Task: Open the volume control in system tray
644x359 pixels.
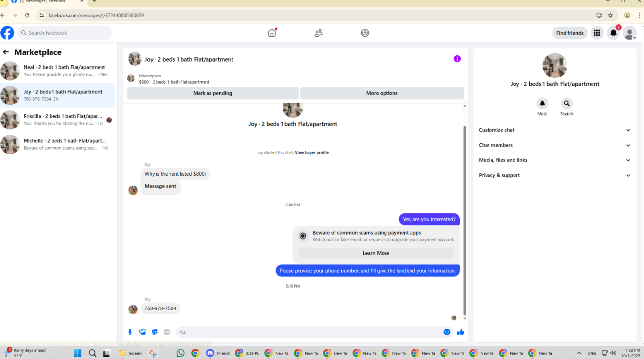Action: (613, 353)
